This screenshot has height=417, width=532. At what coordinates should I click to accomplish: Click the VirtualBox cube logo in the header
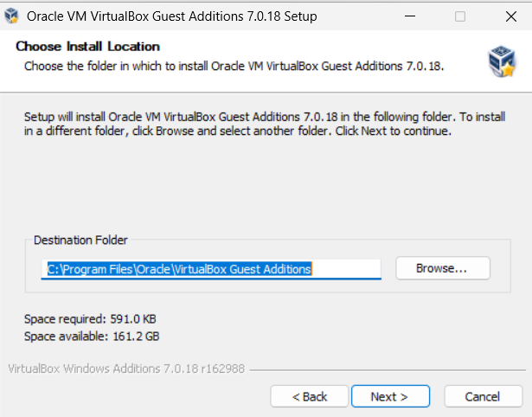click(x=501, y=61)
